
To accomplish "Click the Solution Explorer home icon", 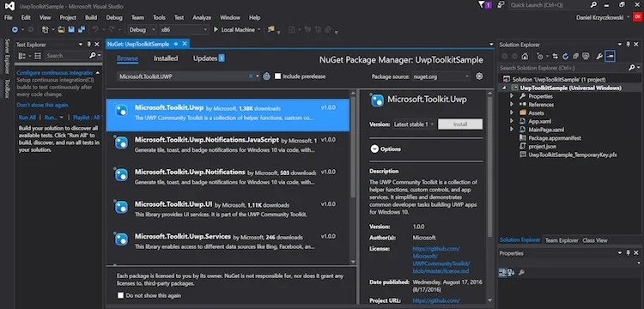I will tap(525, 56).
